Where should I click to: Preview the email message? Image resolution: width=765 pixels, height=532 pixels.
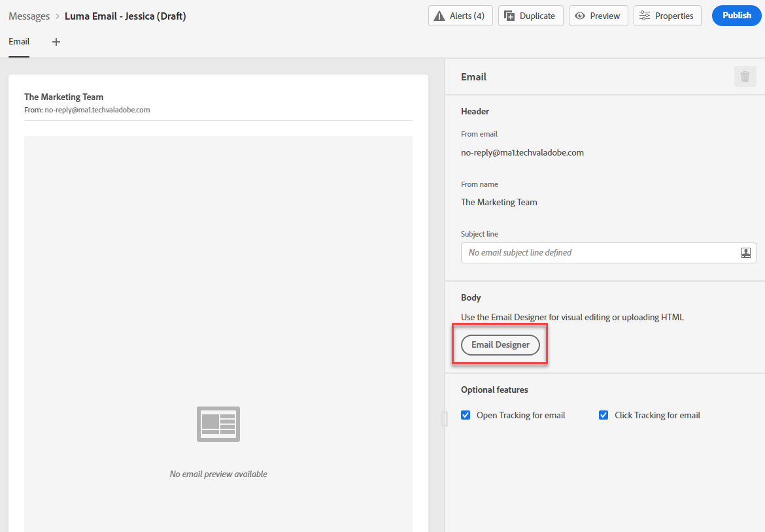598,16
